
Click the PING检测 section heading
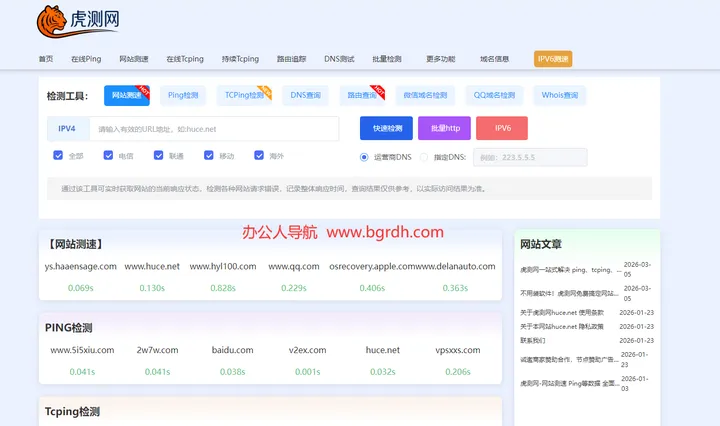pos(68,328)
